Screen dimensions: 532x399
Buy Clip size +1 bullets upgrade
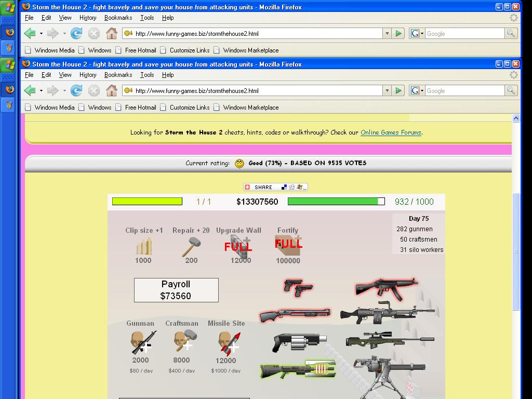point(144,246)
